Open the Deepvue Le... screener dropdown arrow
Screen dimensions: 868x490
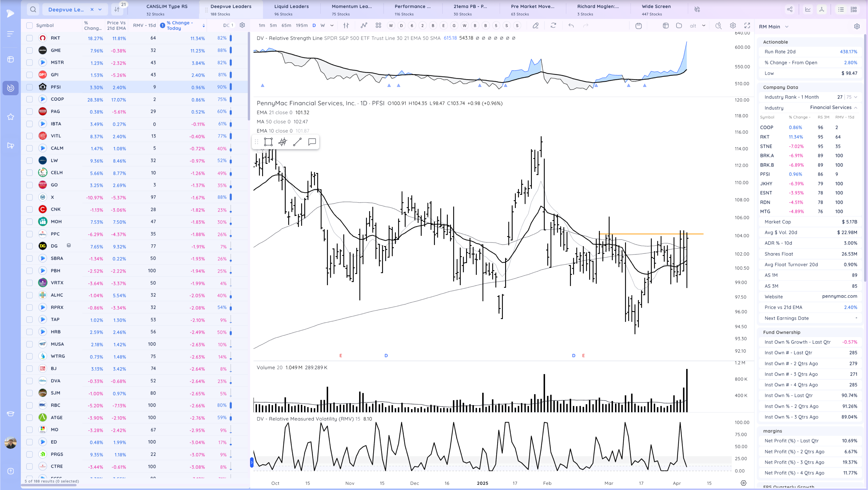click(x=100, y=9)
